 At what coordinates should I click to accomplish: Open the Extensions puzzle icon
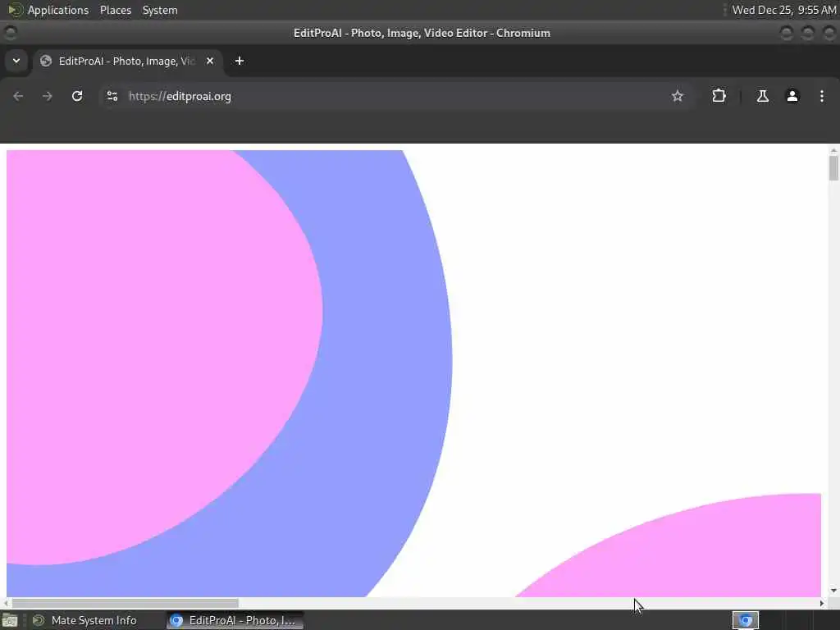pyautogui.click(x=719, y=97)
